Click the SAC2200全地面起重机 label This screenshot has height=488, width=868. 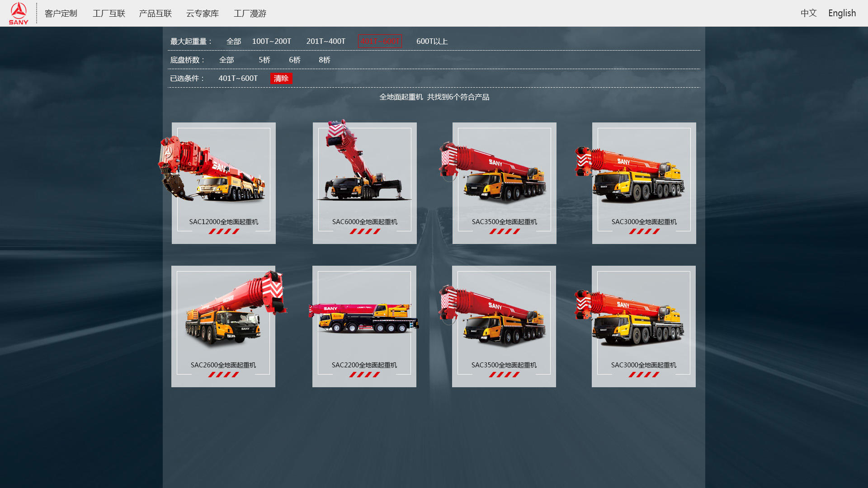[364, 365]
